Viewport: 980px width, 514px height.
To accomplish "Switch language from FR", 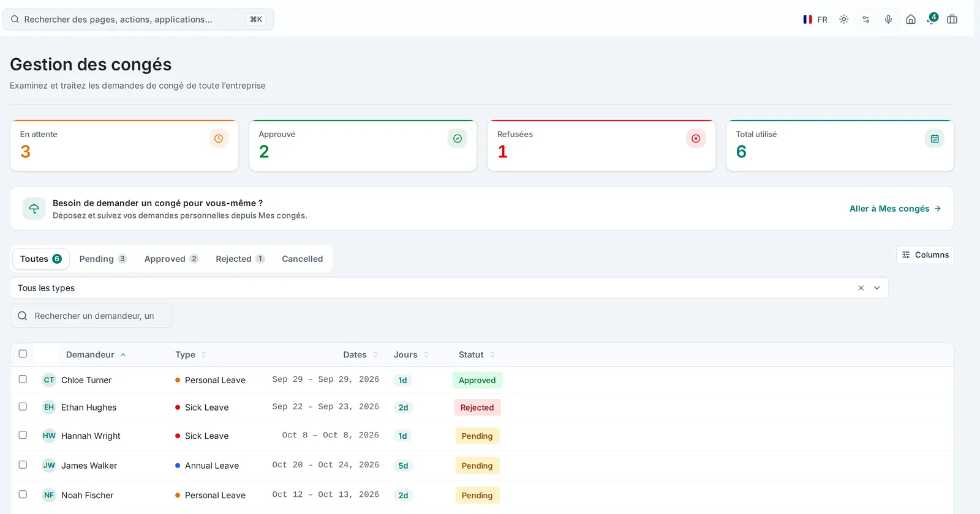I will pyautogui.click(x=815, y=20).
